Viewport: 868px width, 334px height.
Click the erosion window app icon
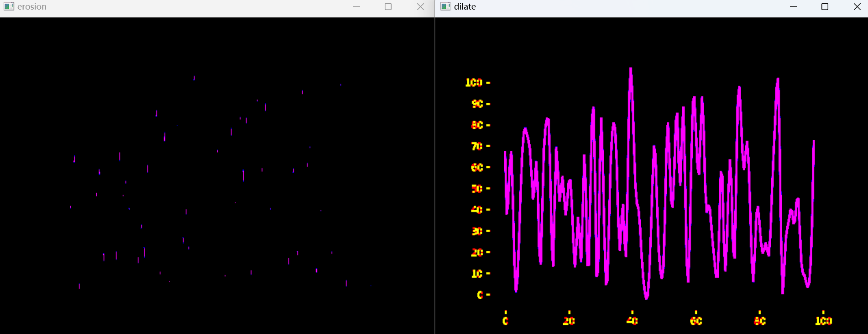pyautogui.click(x=9, y=6)
